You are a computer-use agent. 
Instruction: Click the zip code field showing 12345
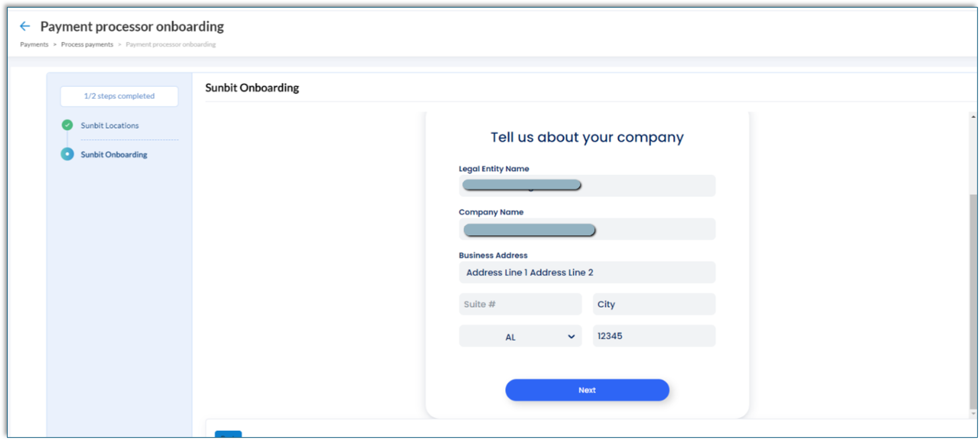point(654,336)
